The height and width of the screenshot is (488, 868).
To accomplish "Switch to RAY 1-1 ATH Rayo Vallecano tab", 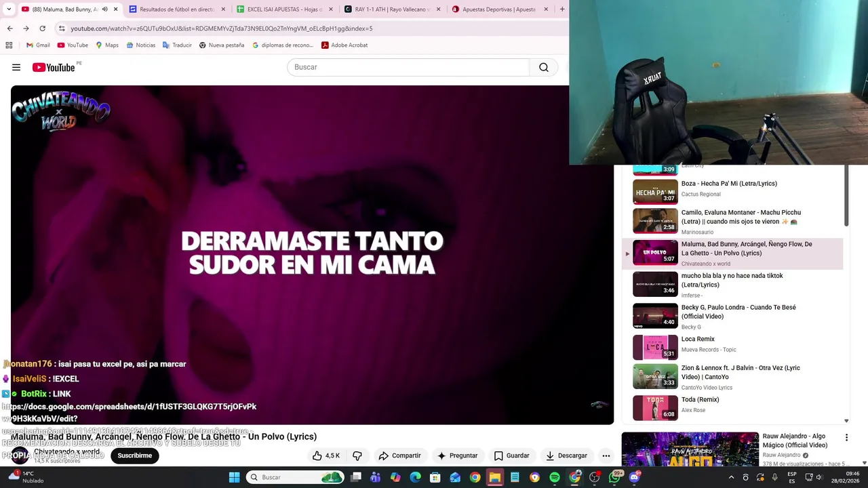I will coord(393,9).
